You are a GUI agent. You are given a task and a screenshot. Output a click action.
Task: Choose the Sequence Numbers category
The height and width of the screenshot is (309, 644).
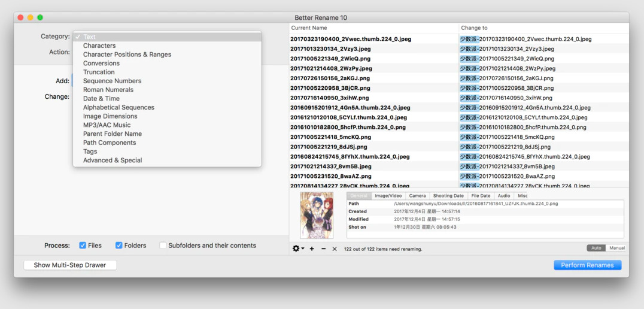[x=167, y=81]
